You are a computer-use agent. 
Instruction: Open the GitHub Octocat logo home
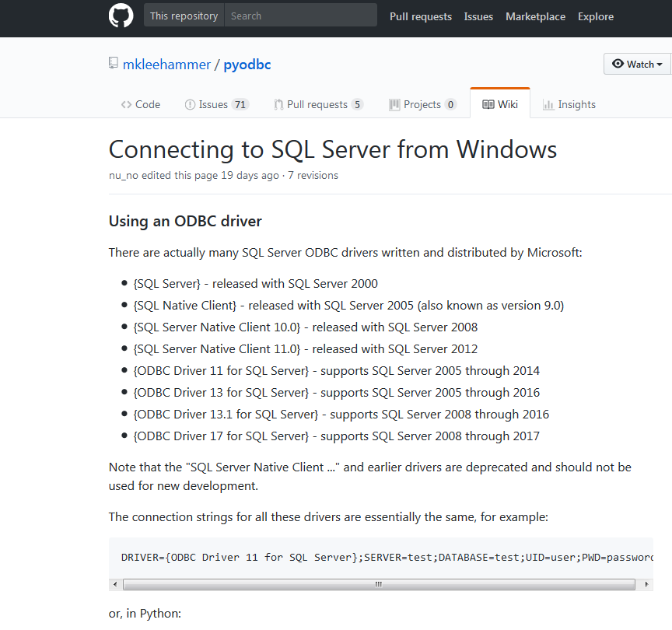121,16
